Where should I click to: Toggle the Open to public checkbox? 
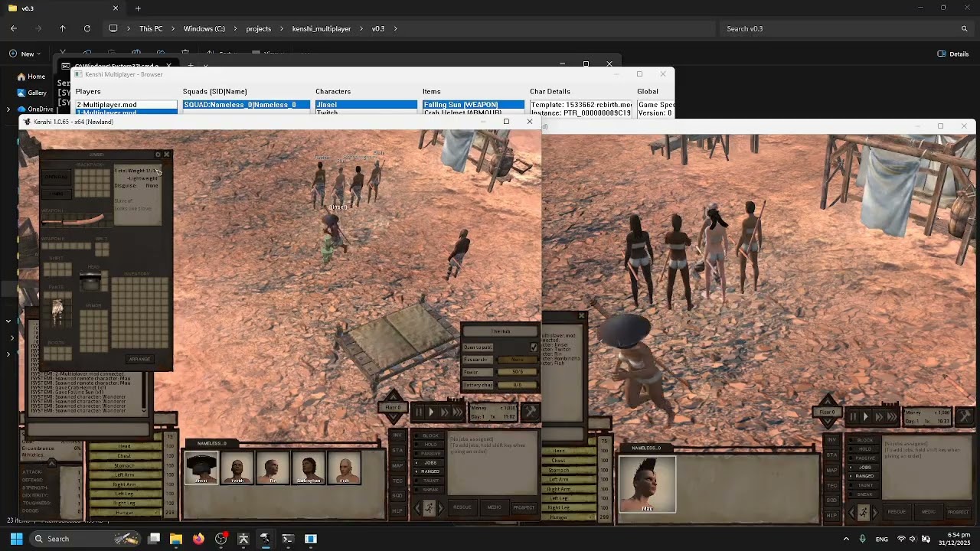click(x=534, y=347)
